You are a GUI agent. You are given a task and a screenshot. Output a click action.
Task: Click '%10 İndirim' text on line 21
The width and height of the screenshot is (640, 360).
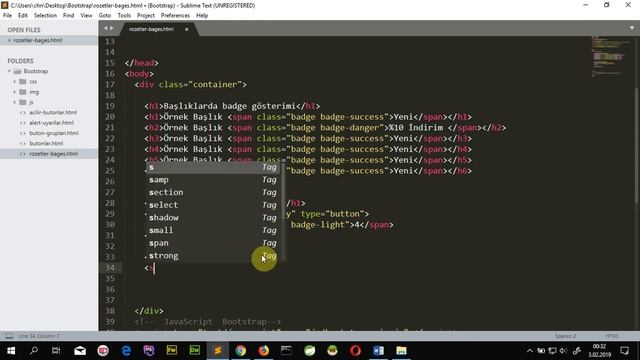click(416, 128)
